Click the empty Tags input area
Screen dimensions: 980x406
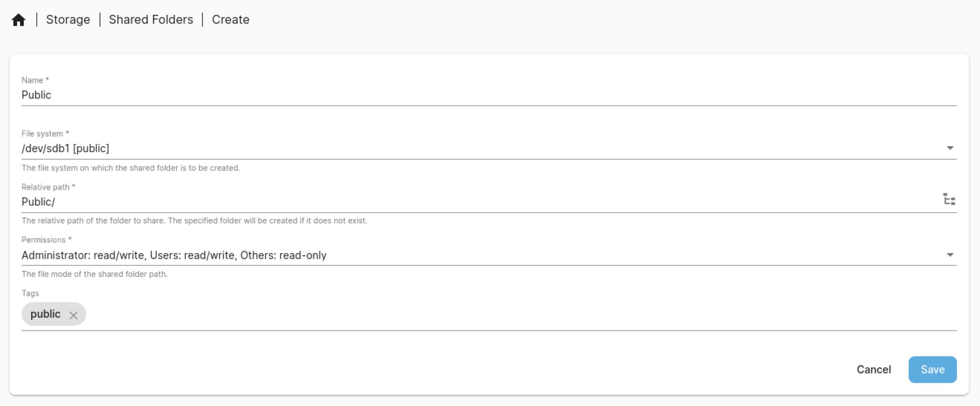pos(479,315)
